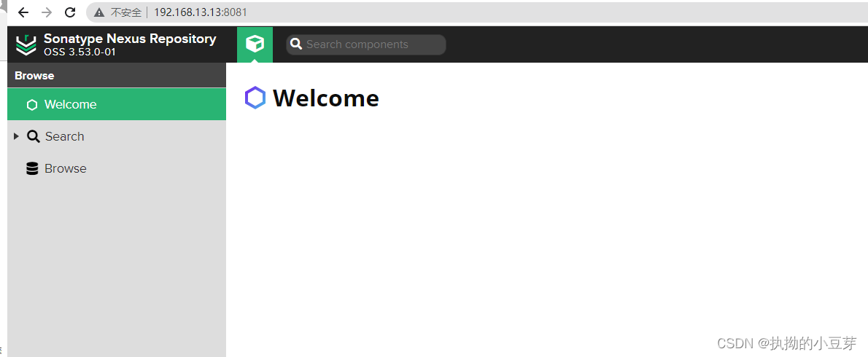Click the hexagon icon beside the sidebar Welcome item
The height and width of the screenshot is (357, 868).
click(x=32, y=105)
